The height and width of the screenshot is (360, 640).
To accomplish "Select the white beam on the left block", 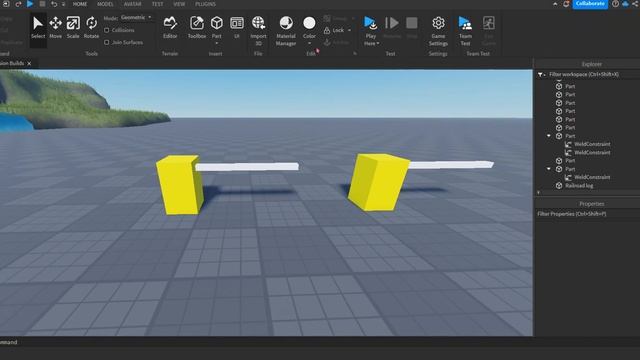I will [247, 167].
